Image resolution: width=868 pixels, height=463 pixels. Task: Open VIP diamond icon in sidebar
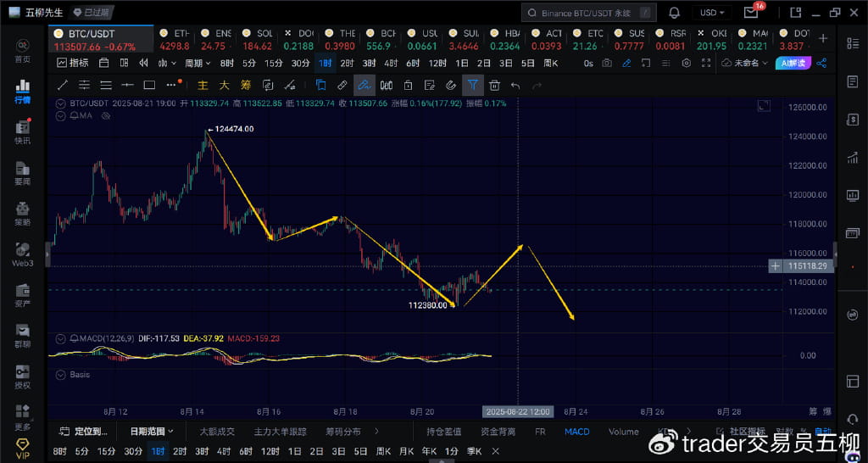point(23,449)
